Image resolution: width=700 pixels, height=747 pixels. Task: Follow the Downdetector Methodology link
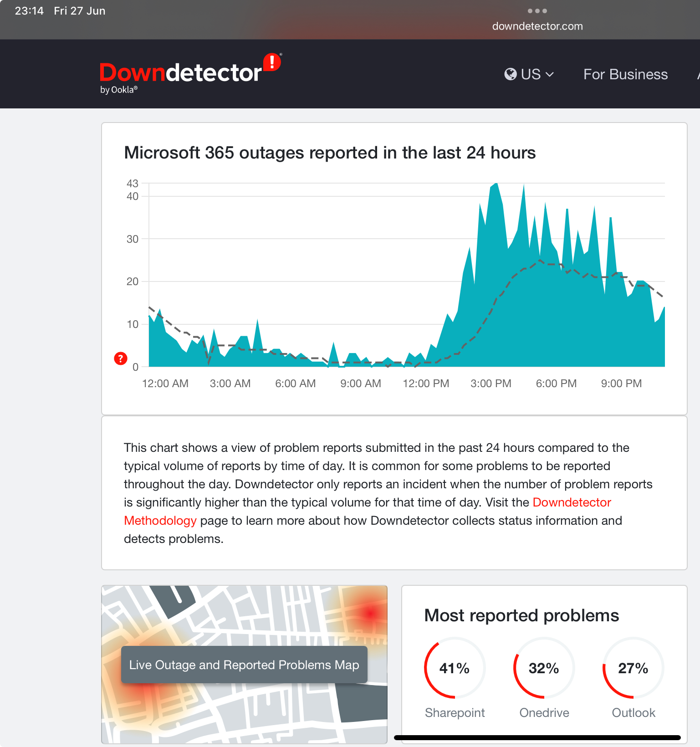368,512
